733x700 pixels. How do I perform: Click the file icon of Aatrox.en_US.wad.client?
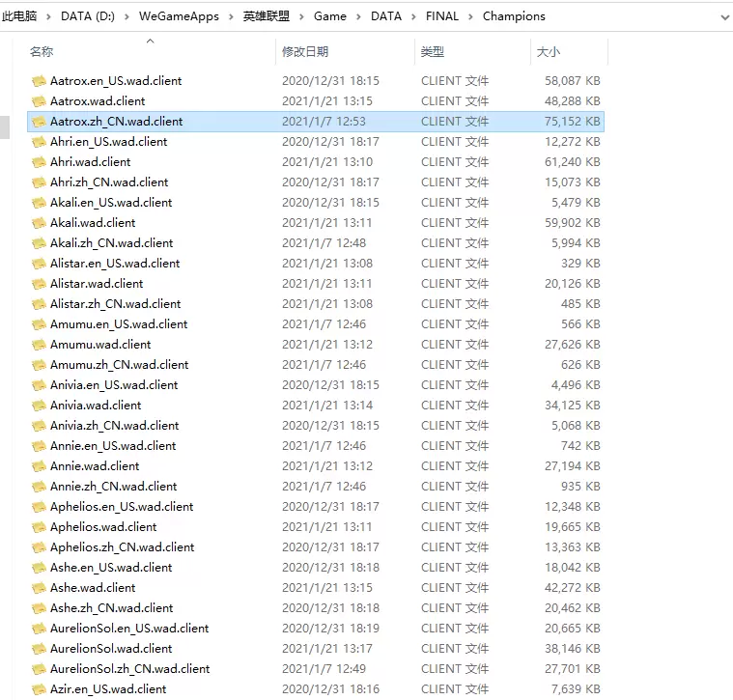pyautogui.click(x=39, y=81)
